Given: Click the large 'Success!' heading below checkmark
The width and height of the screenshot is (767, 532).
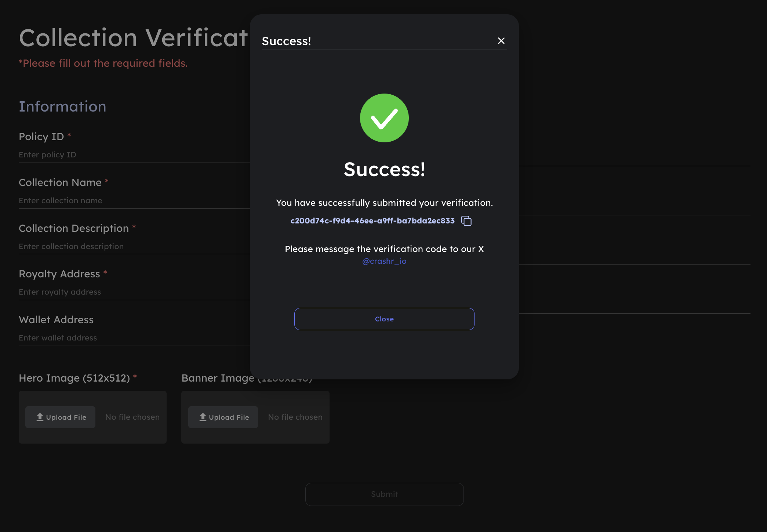Looking at the screenshot, I should click(384, 170).
